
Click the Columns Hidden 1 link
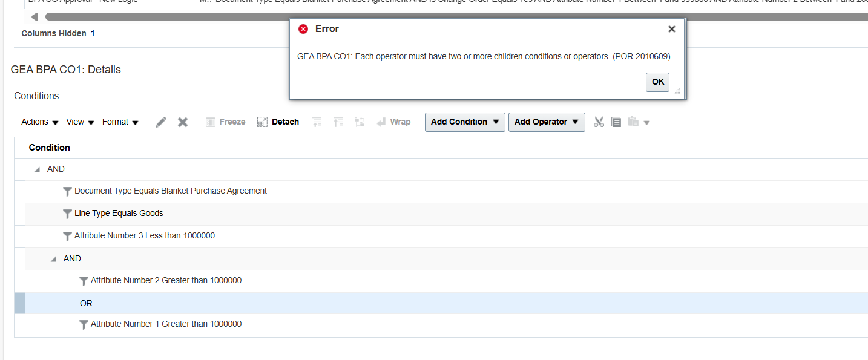coord(58,33)
